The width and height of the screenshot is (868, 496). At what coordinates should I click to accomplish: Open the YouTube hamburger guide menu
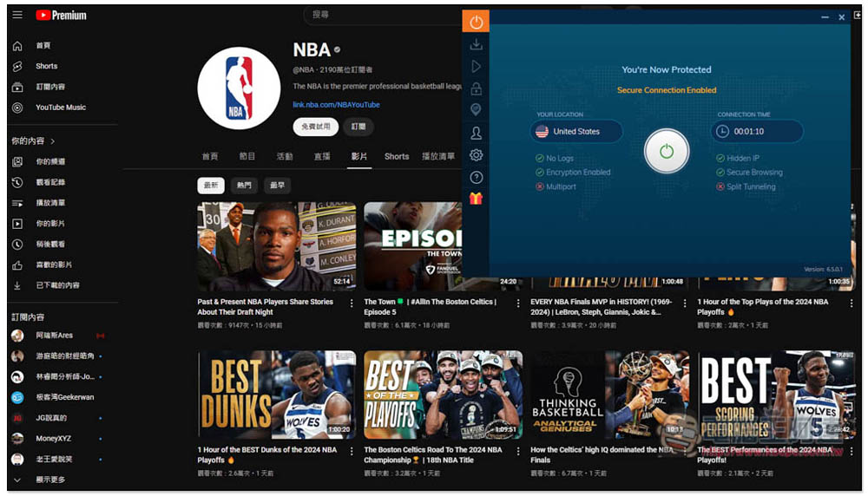17,15
